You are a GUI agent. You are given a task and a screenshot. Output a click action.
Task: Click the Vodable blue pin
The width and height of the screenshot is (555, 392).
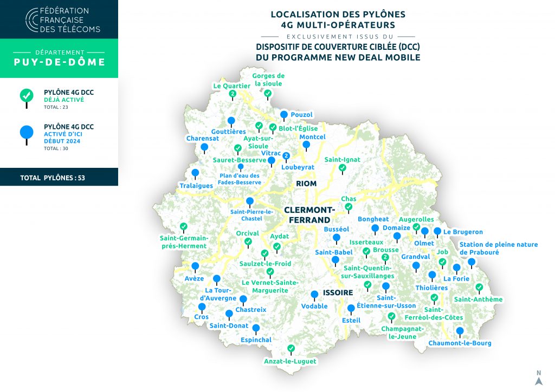click(314, 296)
